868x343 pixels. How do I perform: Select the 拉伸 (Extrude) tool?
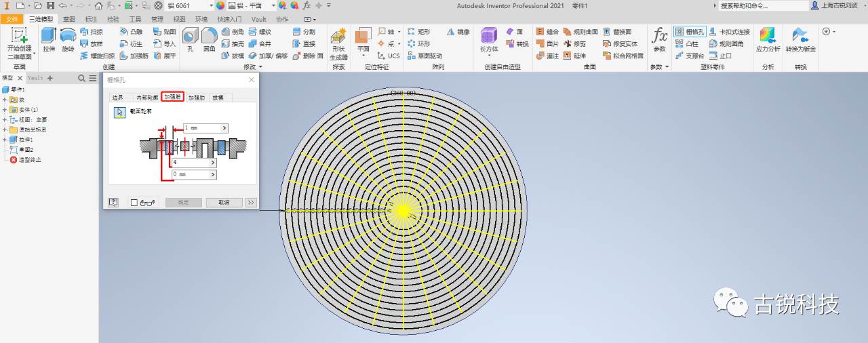(x=49, y=40)
